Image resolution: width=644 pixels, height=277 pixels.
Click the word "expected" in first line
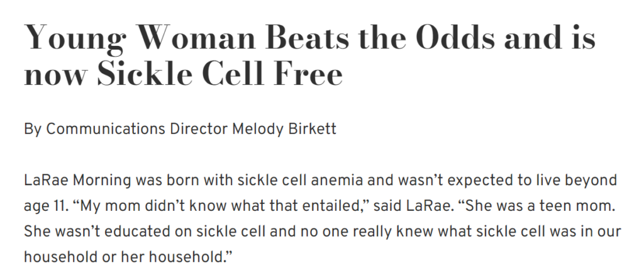click(480, 181)
